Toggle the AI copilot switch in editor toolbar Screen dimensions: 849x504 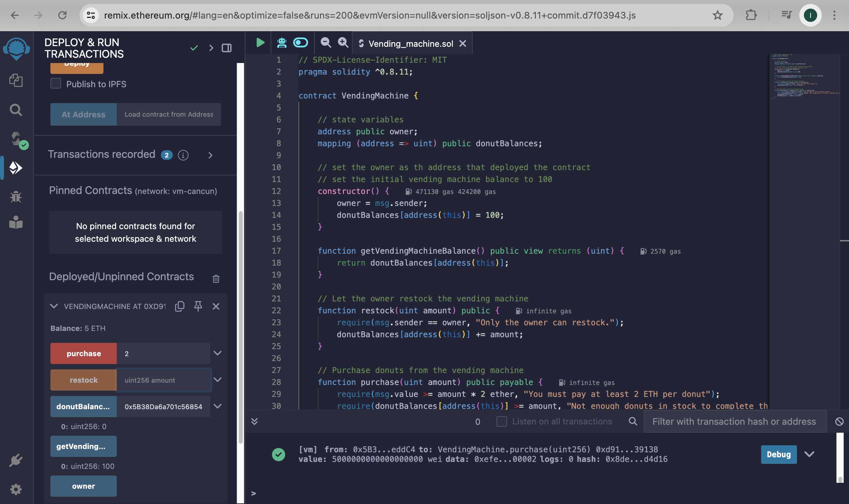(x=300, y=42)
